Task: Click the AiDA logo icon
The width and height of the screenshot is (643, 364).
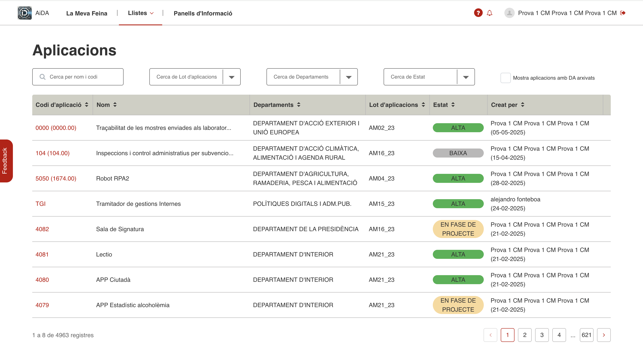Action: pos(24,13)
